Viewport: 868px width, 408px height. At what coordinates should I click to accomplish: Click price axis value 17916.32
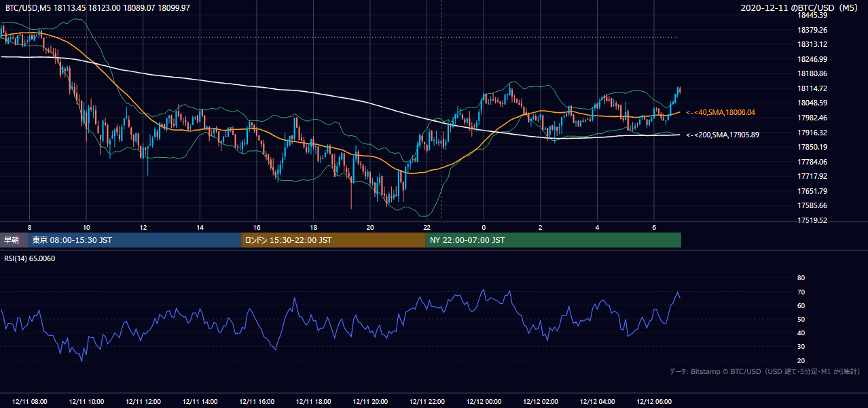pos(812,133)
